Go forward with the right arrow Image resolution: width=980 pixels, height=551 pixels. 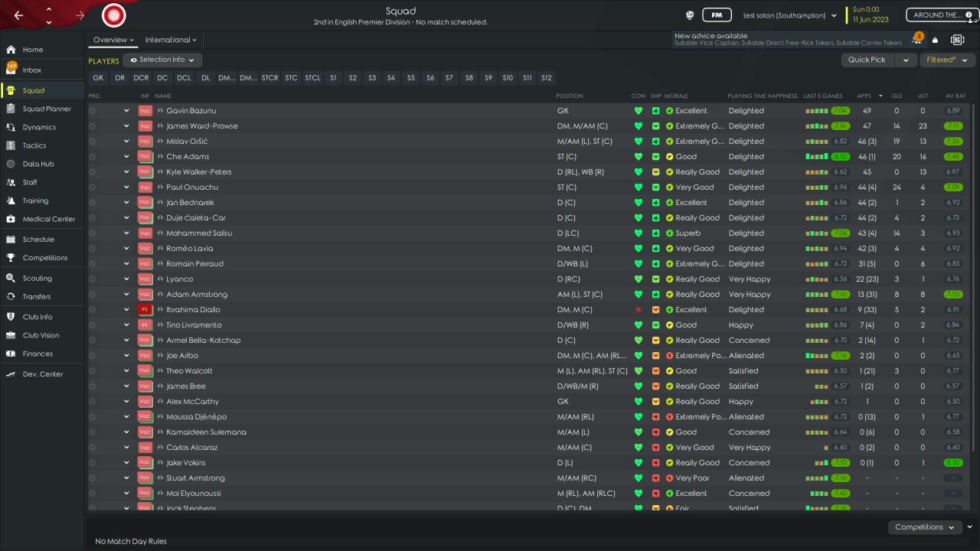80,15
